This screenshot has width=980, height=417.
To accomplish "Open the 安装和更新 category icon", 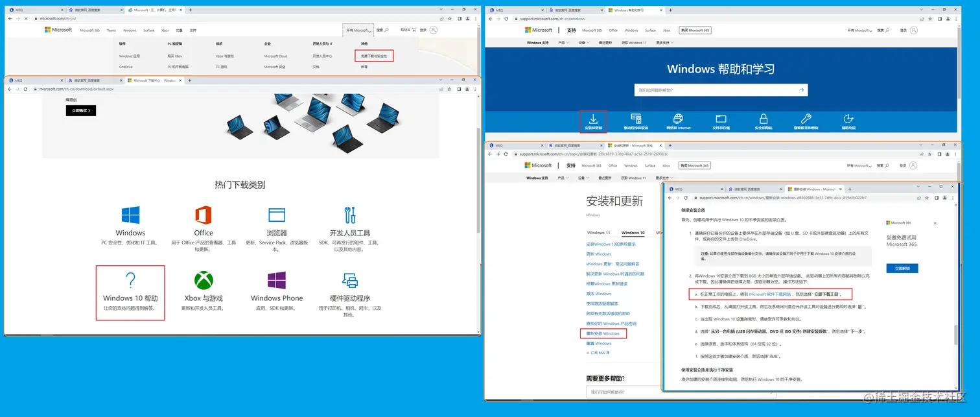I will (594, 120).
